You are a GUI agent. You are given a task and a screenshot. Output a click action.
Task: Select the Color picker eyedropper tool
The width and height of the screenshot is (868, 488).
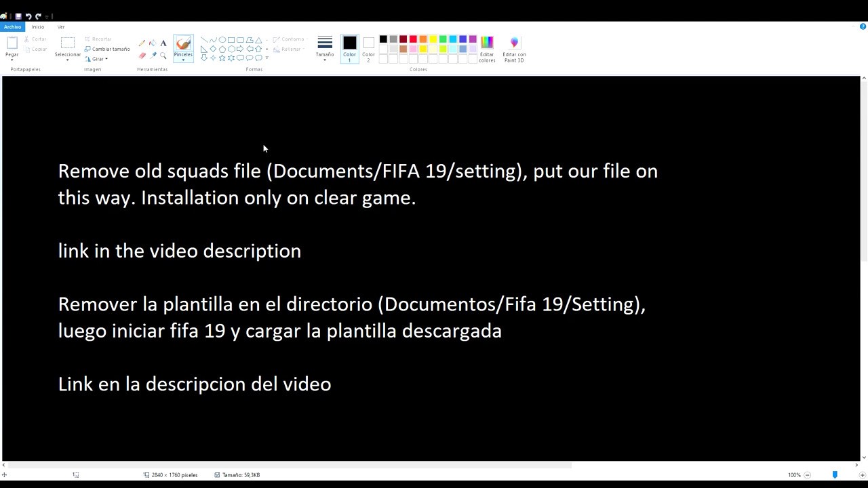point(153,56)
